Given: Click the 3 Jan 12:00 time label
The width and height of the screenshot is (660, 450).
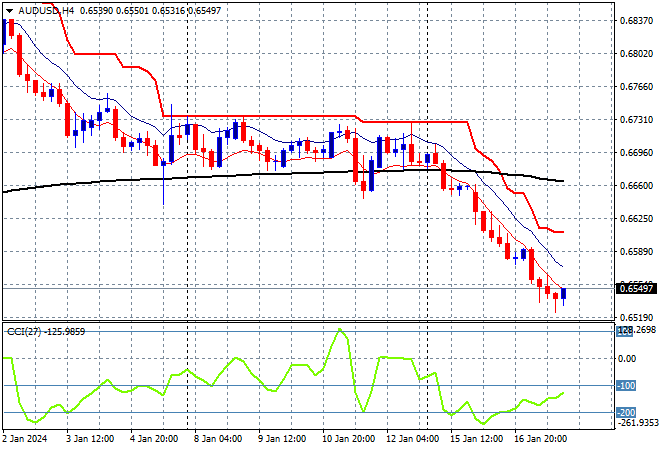Looking at the screenshot, I should point(90,439).
